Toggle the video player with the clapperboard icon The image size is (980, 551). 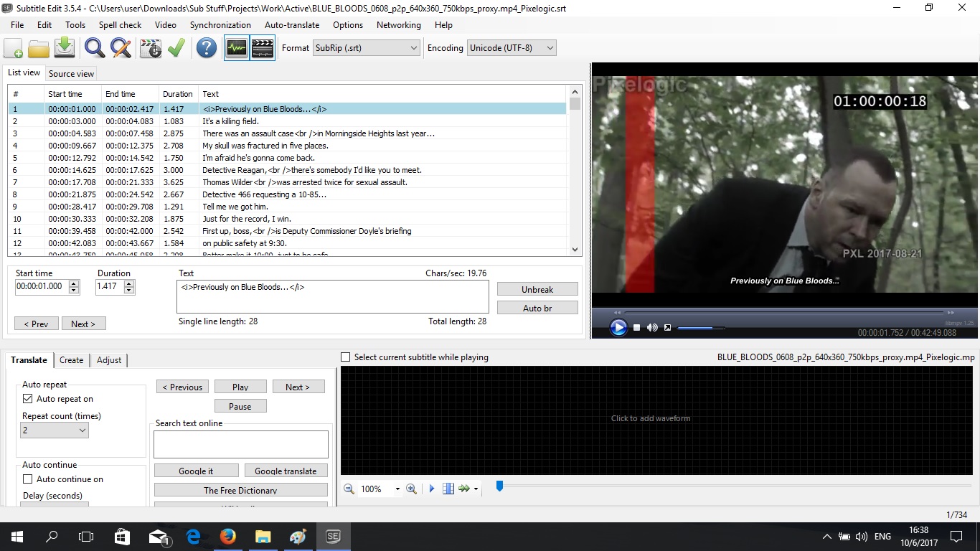click(262, 47)
